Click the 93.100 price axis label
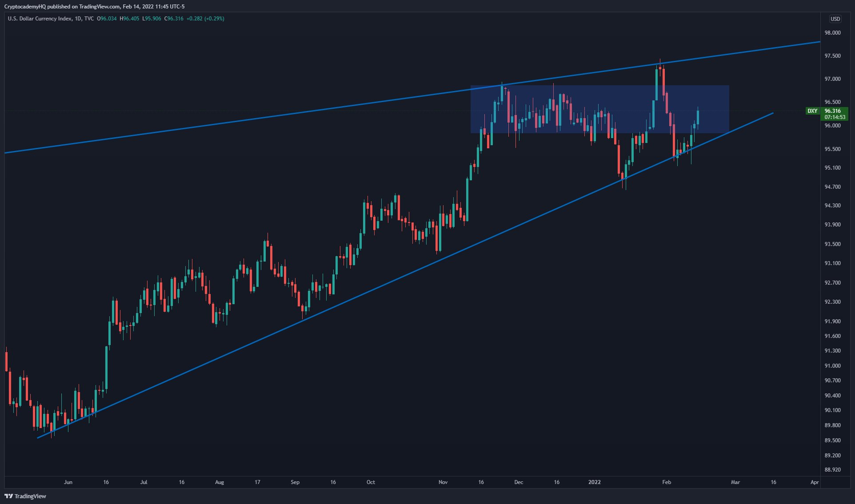Image resolution: width=855 pixels, height=504 pixels. click(832, 263)
